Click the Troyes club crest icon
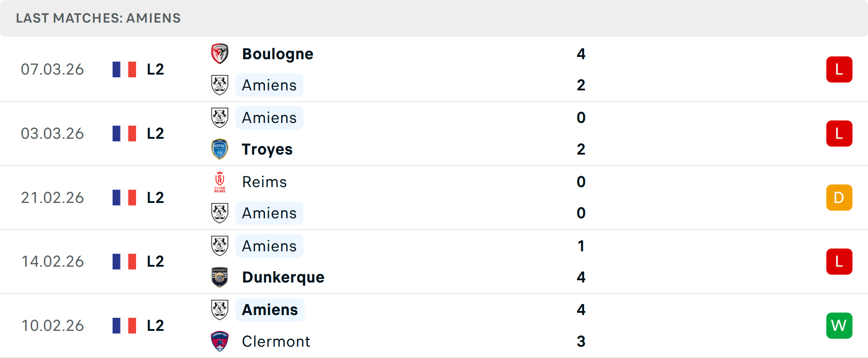The image size is (868, 358). tap(220, 149)
